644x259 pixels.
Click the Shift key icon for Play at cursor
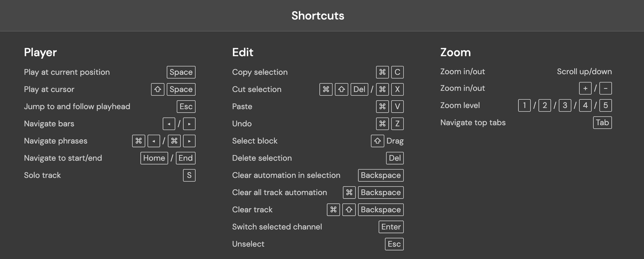[158, 89]
